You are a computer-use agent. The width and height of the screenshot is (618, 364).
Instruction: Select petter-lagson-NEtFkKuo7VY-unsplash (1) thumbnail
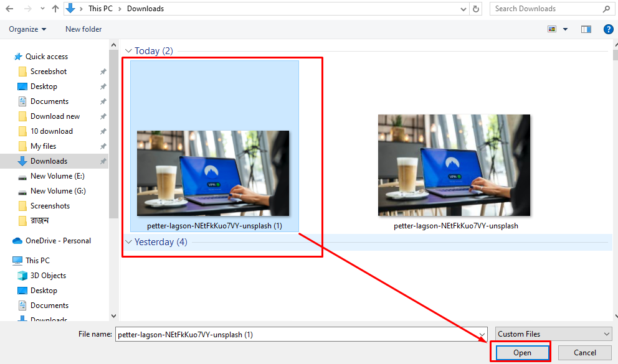pyautogui.click(x=213, y=173)
